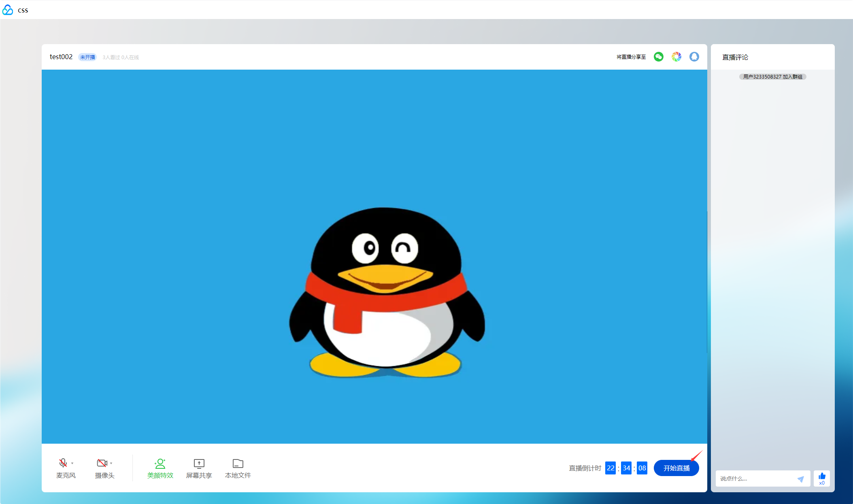Open the local file (本地文件) option
The width and height of the screenshot is (853, 504).
238,469
